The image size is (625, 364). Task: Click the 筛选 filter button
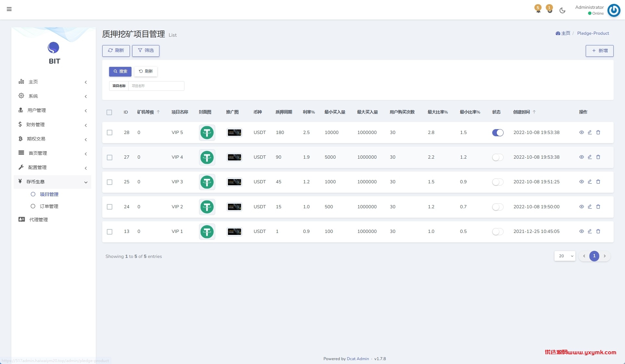[146, 51]
